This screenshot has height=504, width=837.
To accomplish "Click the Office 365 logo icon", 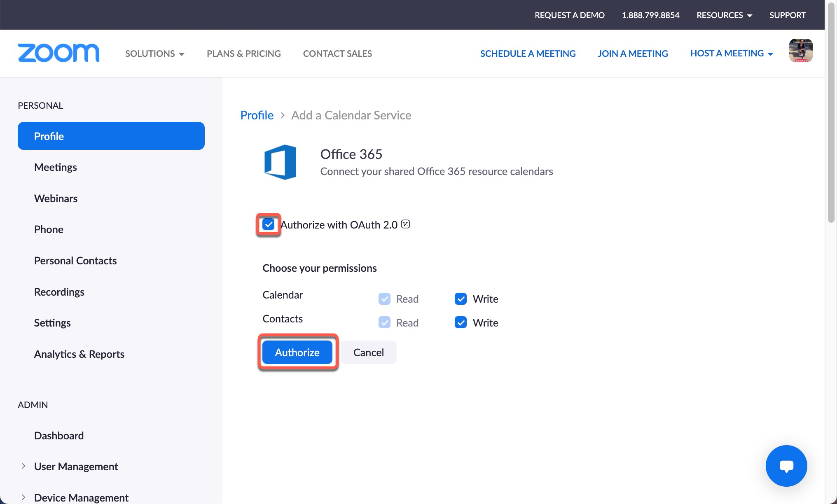I will click(280, 162).
